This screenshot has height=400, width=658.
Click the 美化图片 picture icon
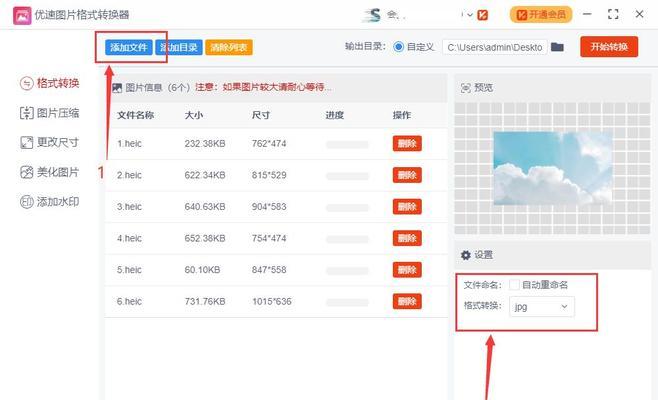[26, 172]
